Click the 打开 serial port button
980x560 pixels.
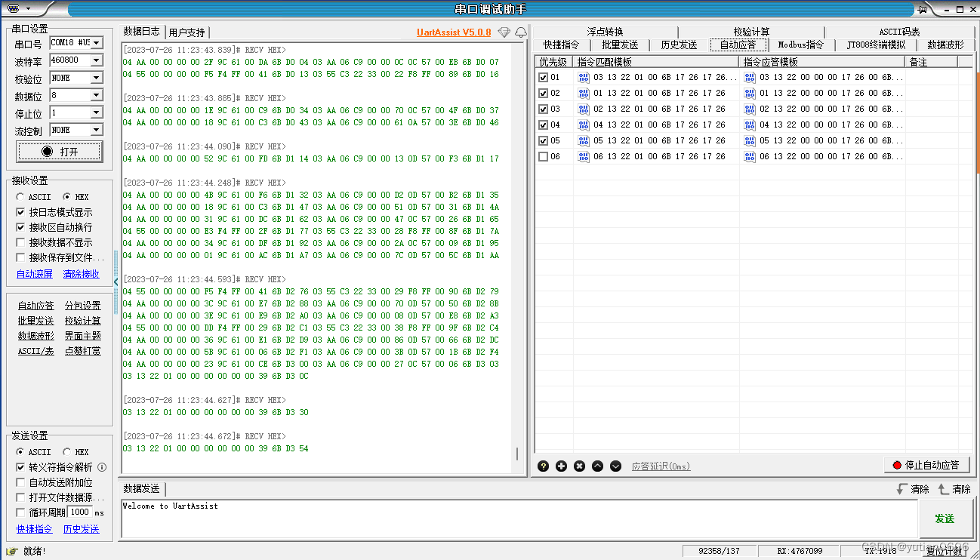[60, 152]
